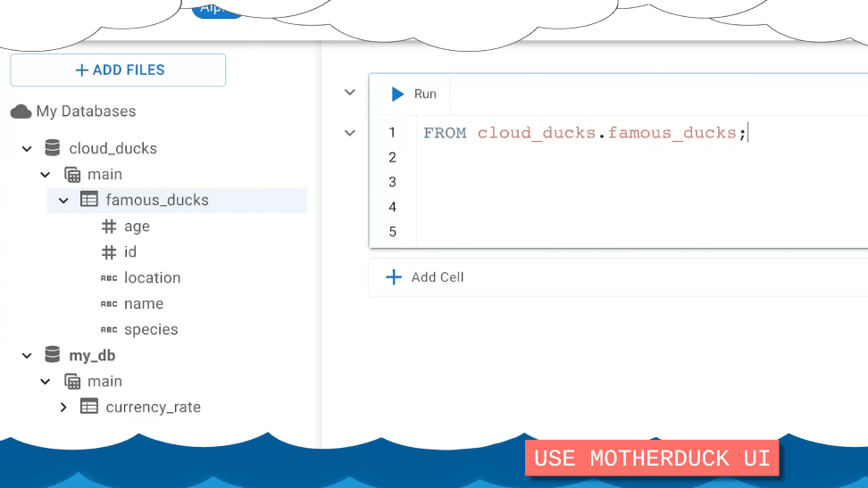Expand the currency_rate table

tap(63, 407)
